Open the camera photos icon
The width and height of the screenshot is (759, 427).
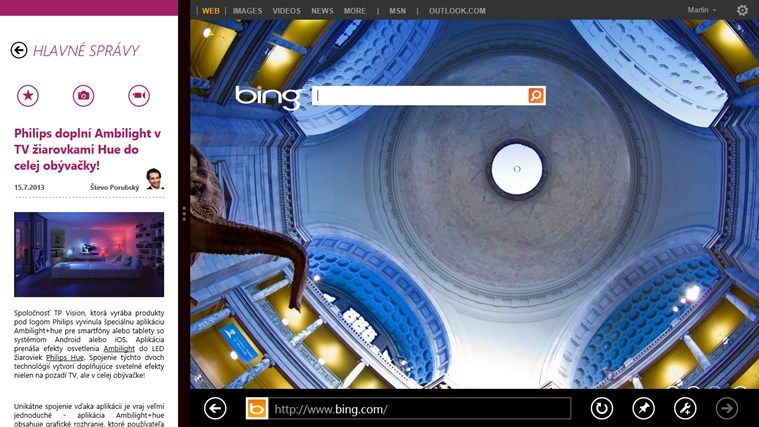click(x=84, y=95)
